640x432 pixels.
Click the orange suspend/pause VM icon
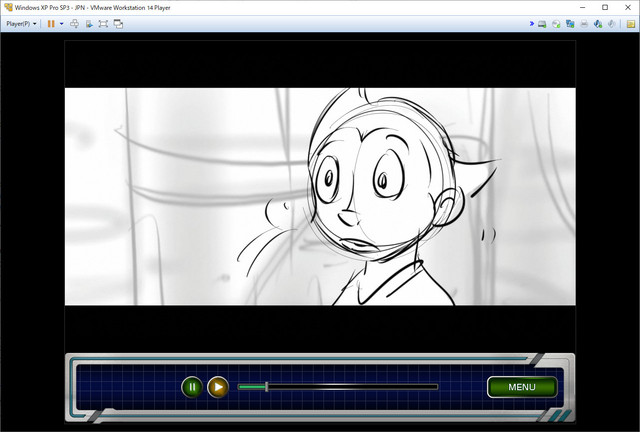coord(51,24)
